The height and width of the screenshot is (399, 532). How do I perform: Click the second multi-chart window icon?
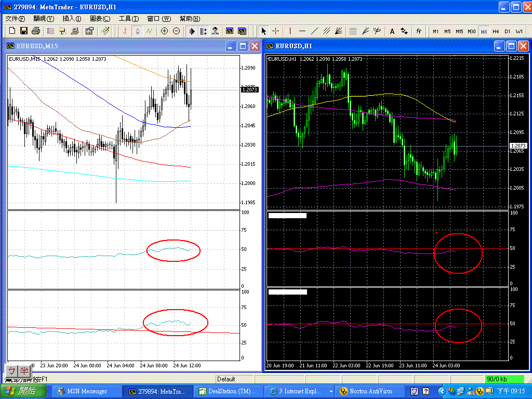(x=242, y=31)
